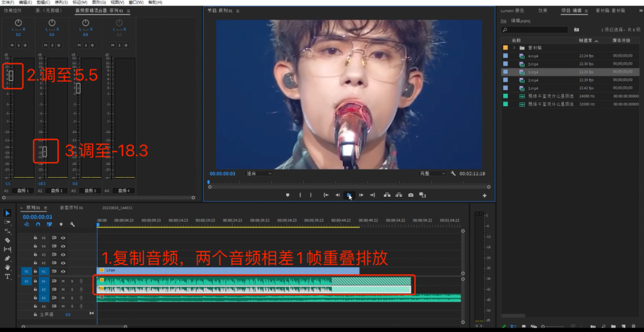Mark Out point in Program monitor
This screenshot has height=332, width=644.
[x=311, y=195]
